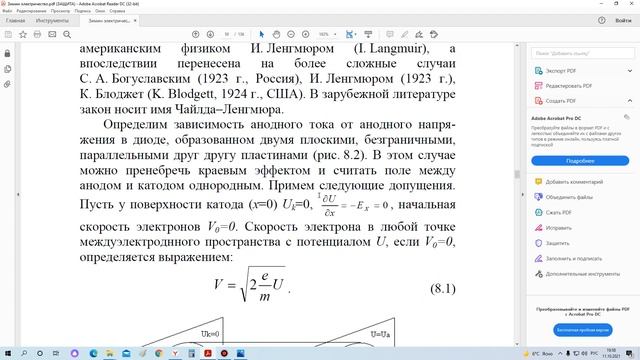Click the document vertical scrollbar thumb
This screenshot has height=360, width=640.
pos(517,174)
